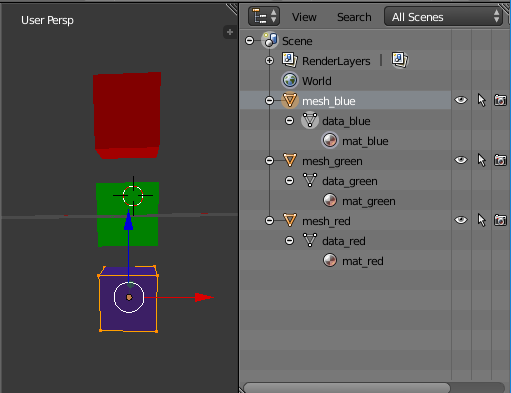The width and height of the screenshot is (511, 393).
Task: Select the data_blue label
Action: point(346,121)
